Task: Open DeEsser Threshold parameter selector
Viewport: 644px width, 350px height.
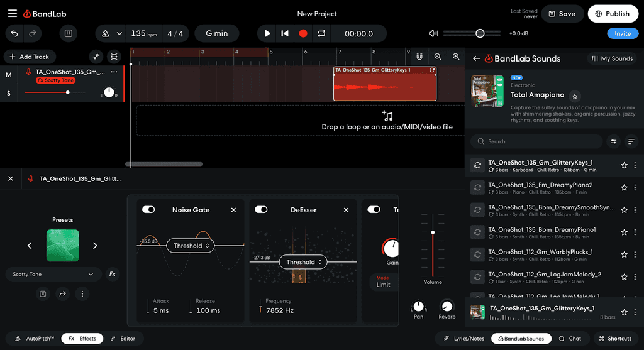Action: [x=303, y=262]
